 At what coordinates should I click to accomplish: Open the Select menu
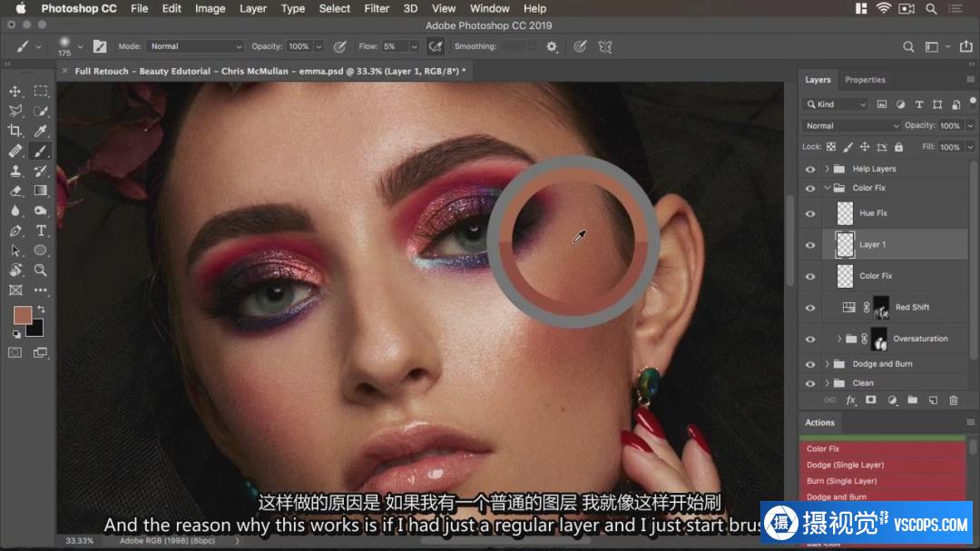(x=334, y=9)
